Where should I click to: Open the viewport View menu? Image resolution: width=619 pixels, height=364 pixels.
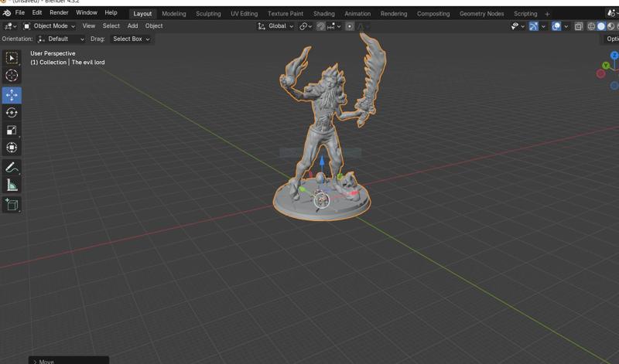point(89,26)
